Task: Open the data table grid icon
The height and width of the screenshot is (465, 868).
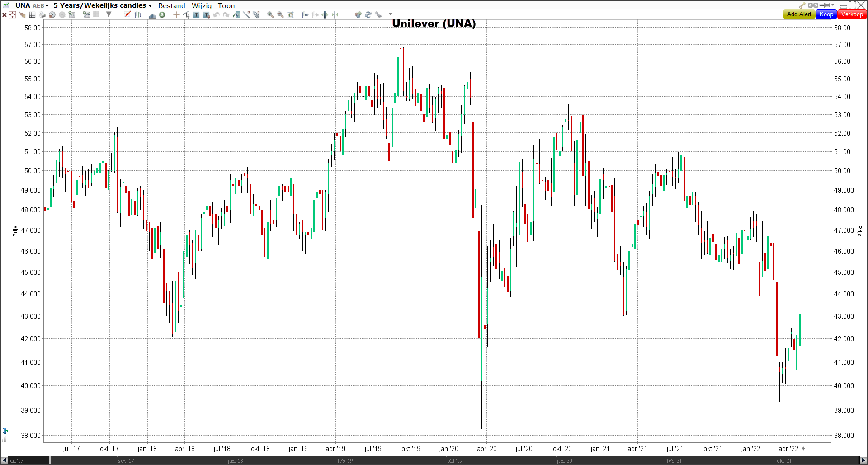Action: tap(32, 15)
